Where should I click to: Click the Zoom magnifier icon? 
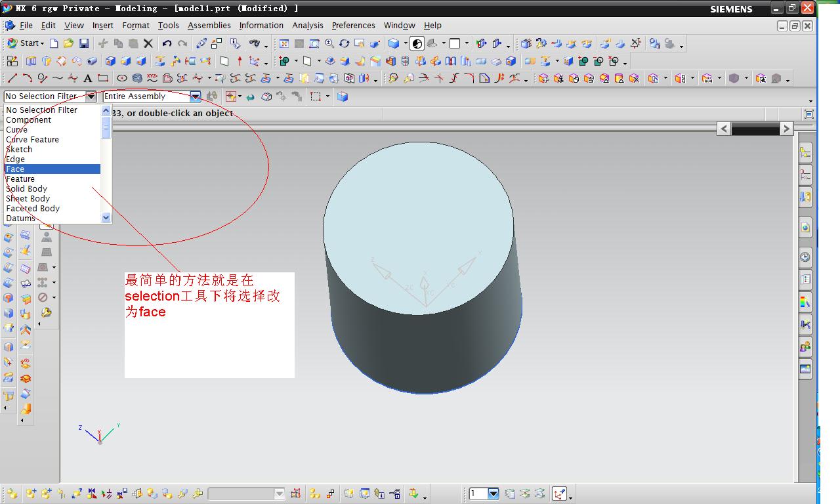pyautogui.click(x=329, y=43)
